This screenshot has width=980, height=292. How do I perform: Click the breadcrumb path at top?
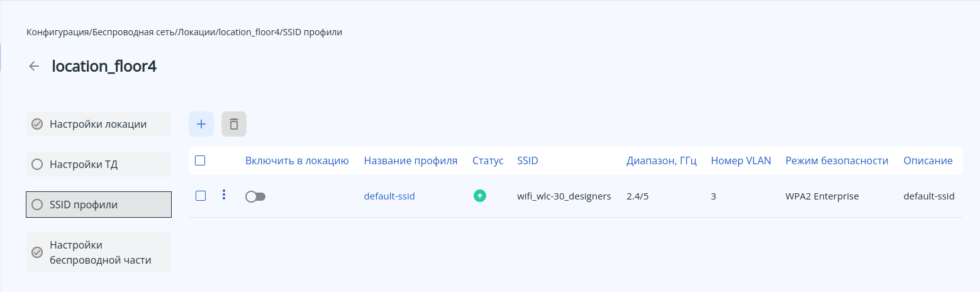[184, 31]
